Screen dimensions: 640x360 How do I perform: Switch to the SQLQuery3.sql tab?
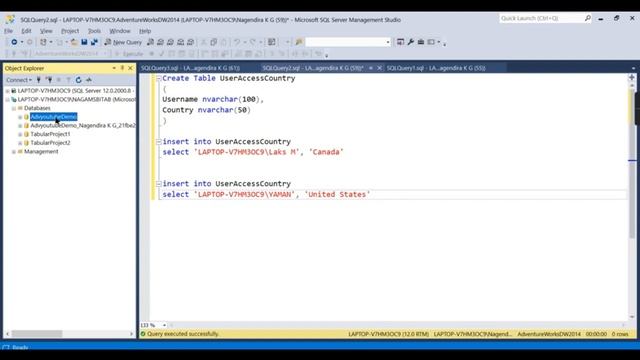point(191,68)
